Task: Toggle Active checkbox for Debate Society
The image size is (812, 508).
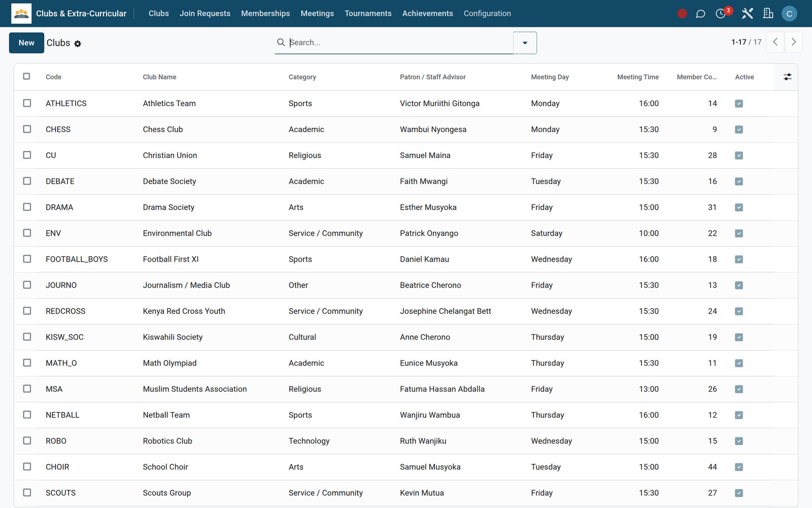Action: 739,181
